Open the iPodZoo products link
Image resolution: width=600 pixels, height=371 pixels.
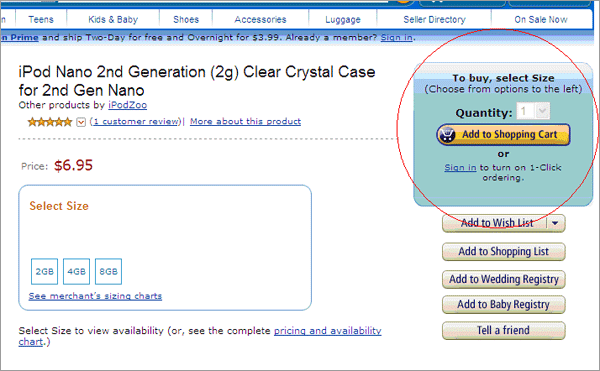click(127, 105)
